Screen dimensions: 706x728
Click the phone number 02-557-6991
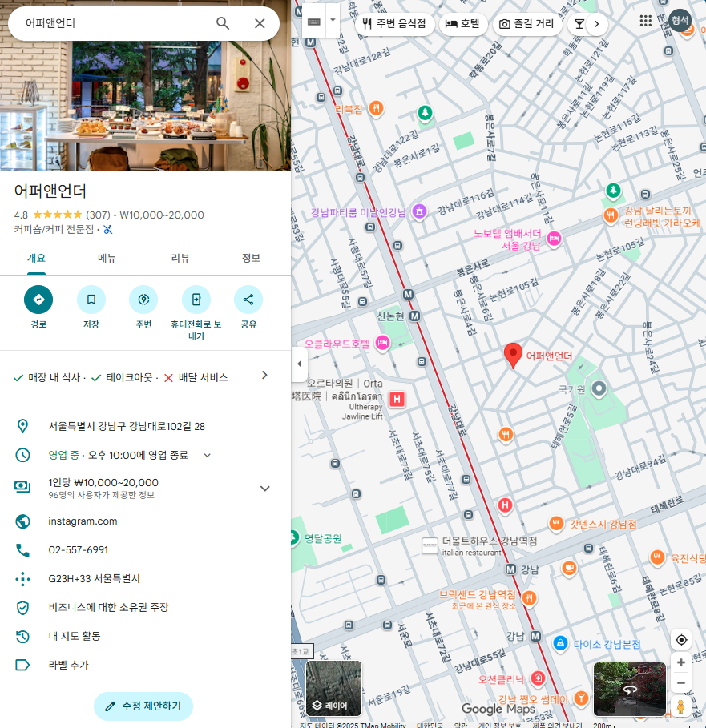pyautogui.click(x=78, y=549)
